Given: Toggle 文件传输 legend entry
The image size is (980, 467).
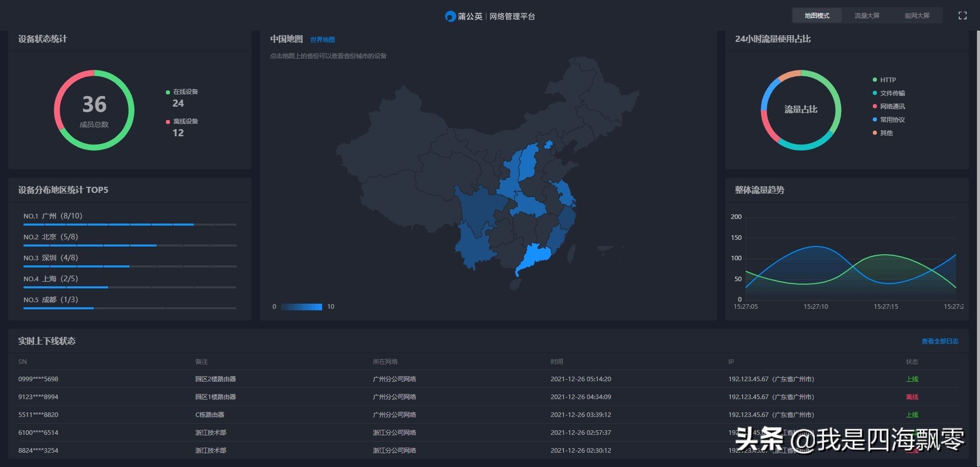Looking at the screenshot, I should (892, 93).
